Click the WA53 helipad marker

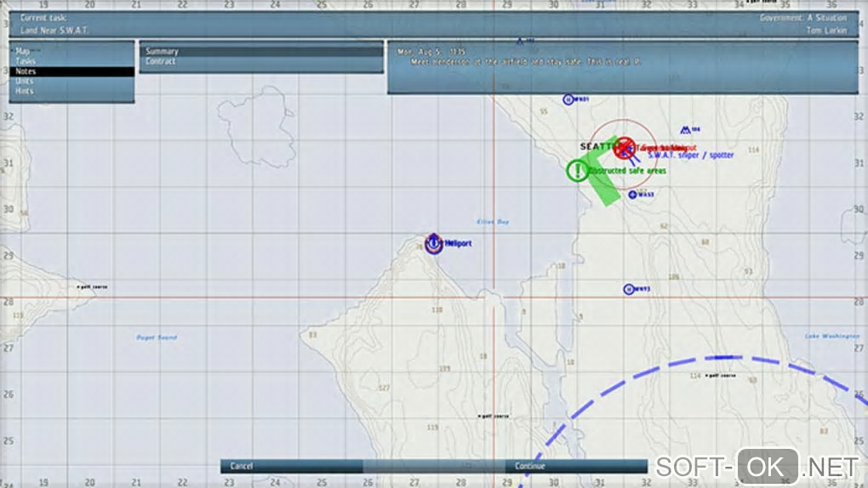[x=632, y=195]
